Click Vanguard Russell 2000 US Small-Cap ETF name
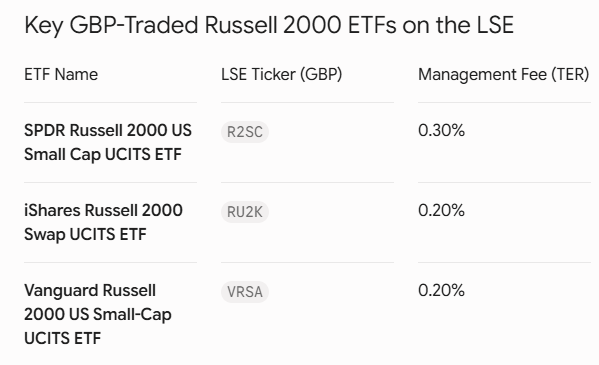Viewport: 599px width, 365px height. click(x=98, y=314)
